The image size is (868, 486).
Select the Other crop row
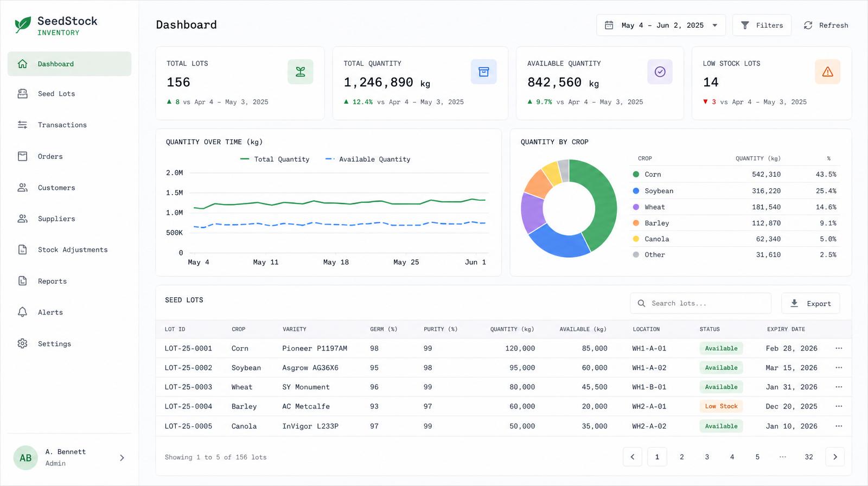coord(735,255)
